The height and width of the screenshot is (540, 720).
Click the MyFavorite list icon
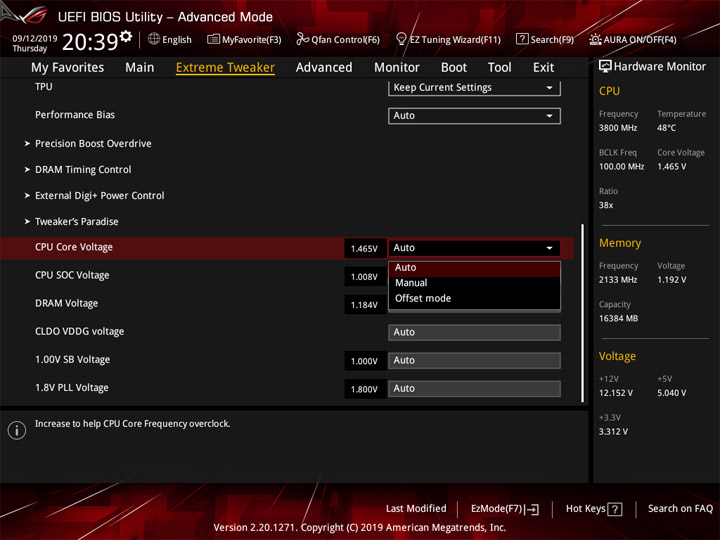point(213,39)
